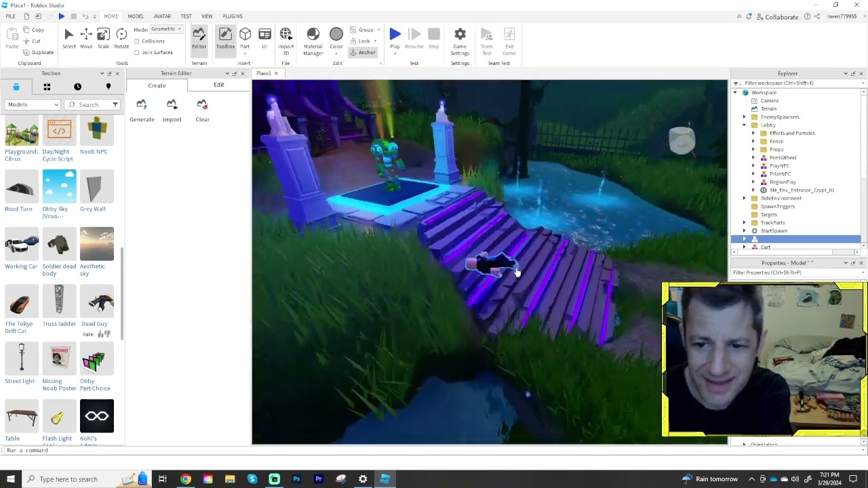
Task: Click the Collaborate button
Action: point(777,17)
